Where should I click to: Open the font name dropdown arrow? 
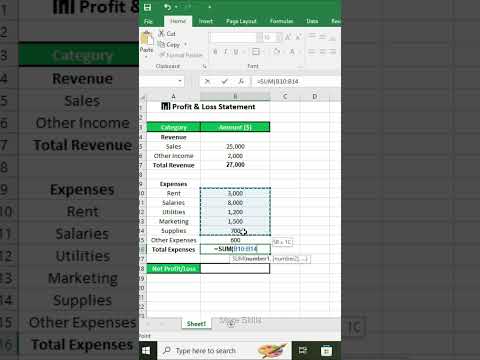click(x=259, y=37)
